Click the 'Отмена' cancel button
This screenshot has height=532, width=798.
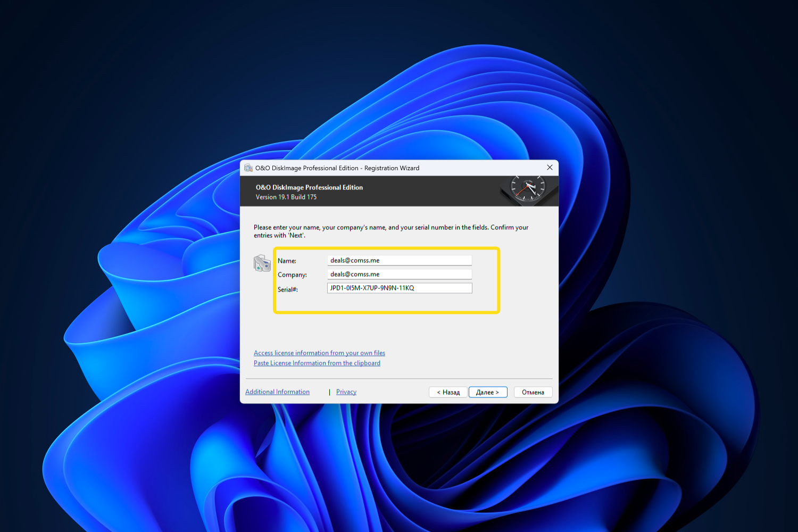[x=533, y=392]
